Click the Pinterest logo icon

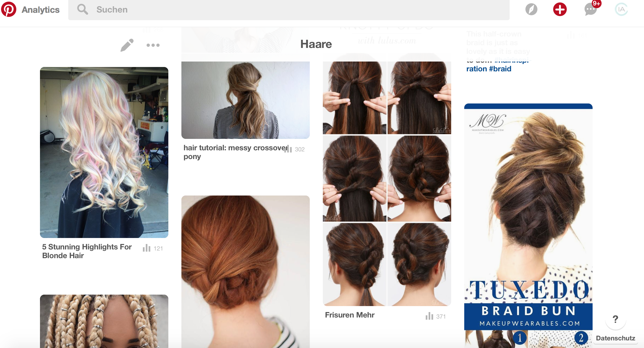click(9, 9)
